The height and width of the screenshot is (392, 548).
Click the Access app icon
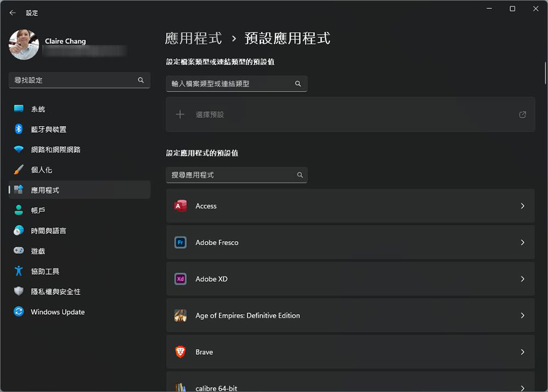(x=180, y=206)
